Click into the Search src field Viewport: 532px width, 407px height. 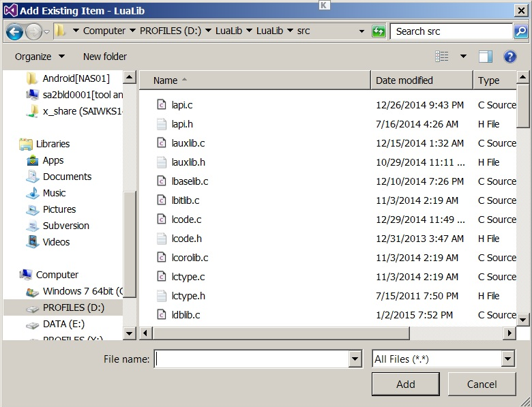[x=452, y=31]
